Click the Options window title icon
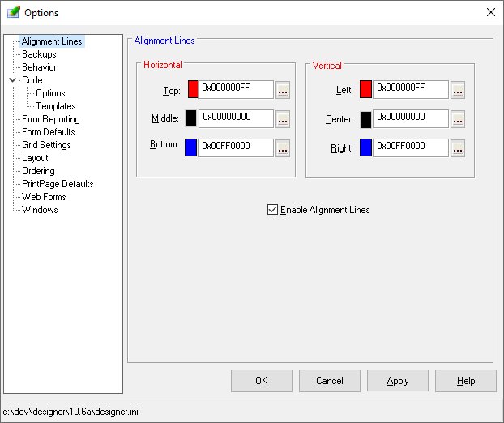This screenshot has height=423, width=504. tap(13, 12)
